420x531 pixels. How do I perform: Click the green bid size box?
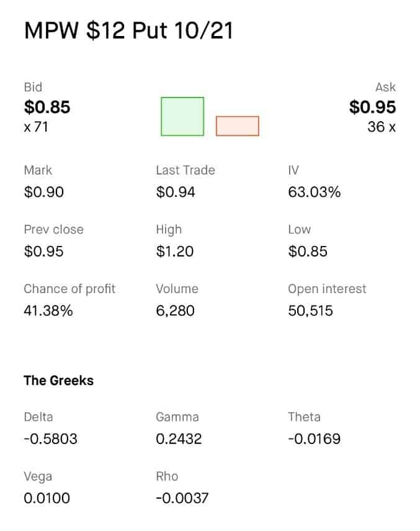182,116
